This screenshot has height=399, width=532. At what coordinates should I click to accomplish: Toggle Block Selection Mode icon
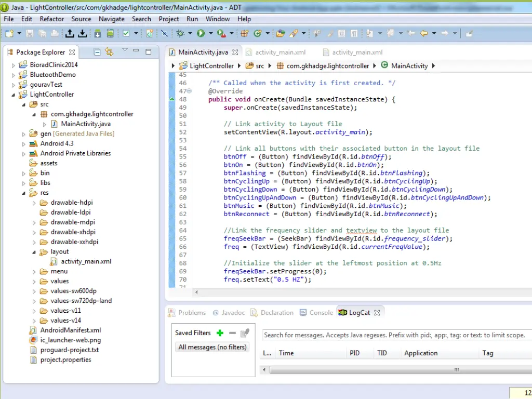click(342, 33)
